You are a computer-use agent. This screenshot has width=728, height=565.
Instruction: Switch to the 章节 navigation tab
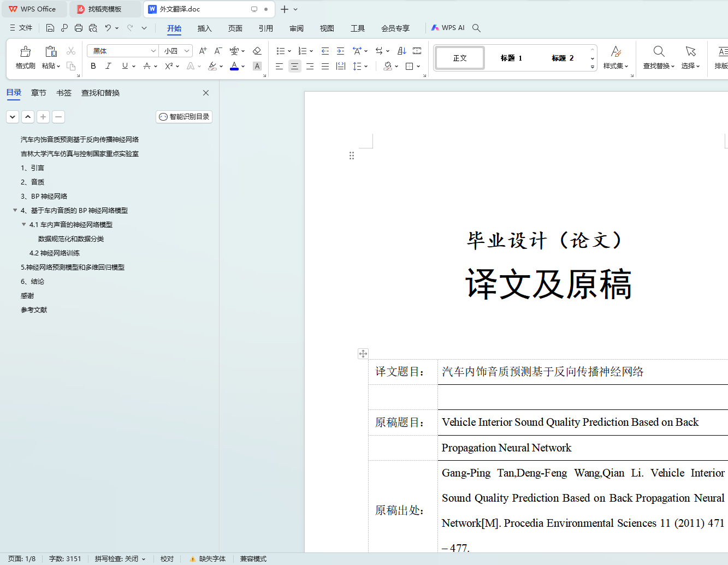(39, 93)
